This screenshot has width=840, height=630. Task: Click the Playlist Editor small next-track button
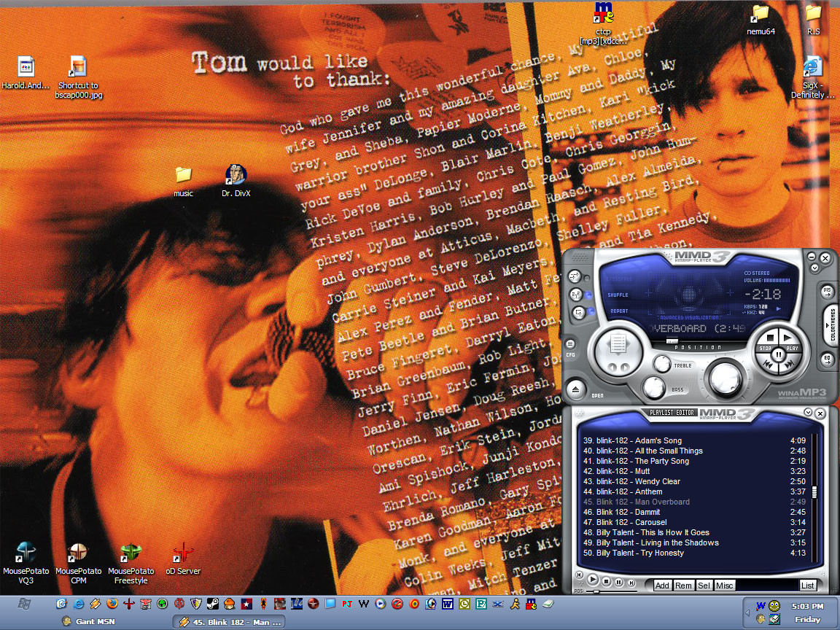click(x=631, y=583)
